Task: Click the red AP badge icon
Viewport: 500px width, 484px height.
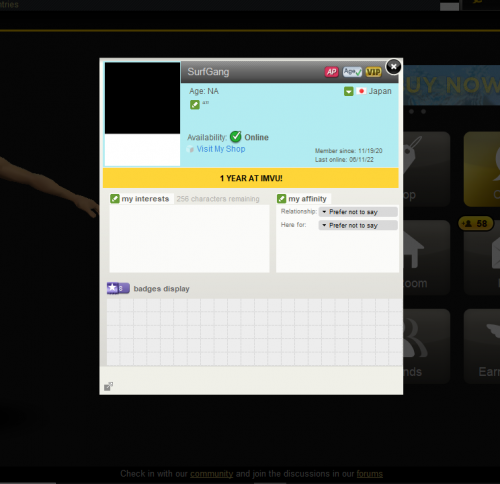Action: click(331, 72)
